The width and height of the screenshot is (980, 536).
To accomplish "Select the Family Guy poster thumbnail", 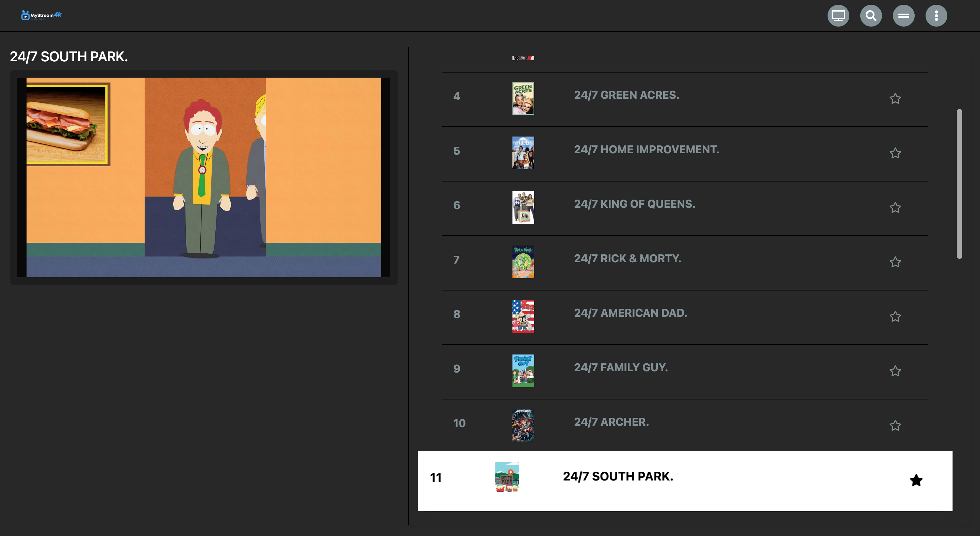I will pos(523,371).
